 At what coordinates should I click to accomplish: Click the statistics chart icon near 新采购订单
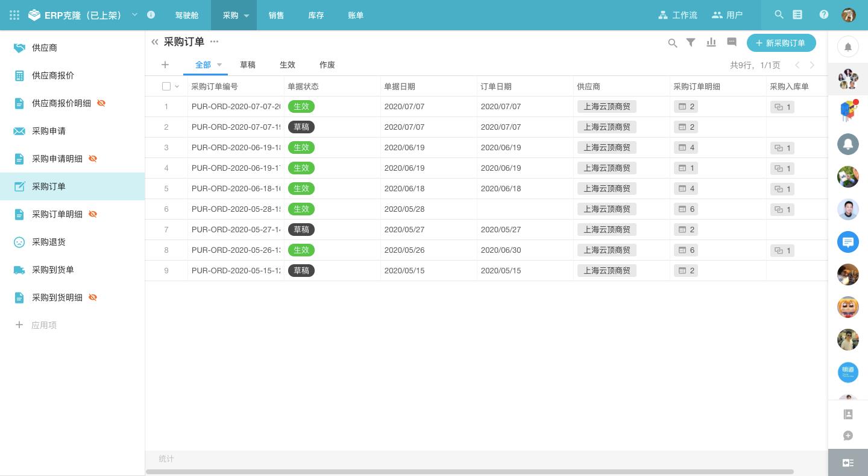[711, 42]
